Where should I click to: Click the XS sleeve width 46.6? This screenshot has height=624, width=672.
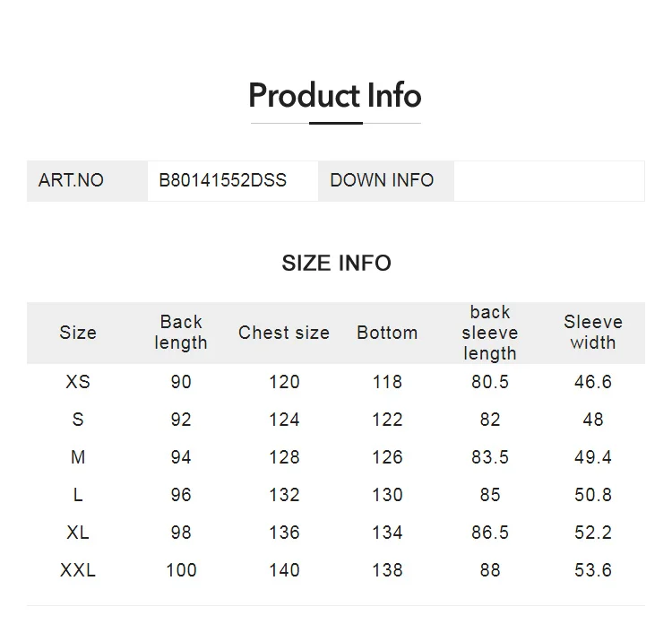pyautogui.click(x=593, y=382)
